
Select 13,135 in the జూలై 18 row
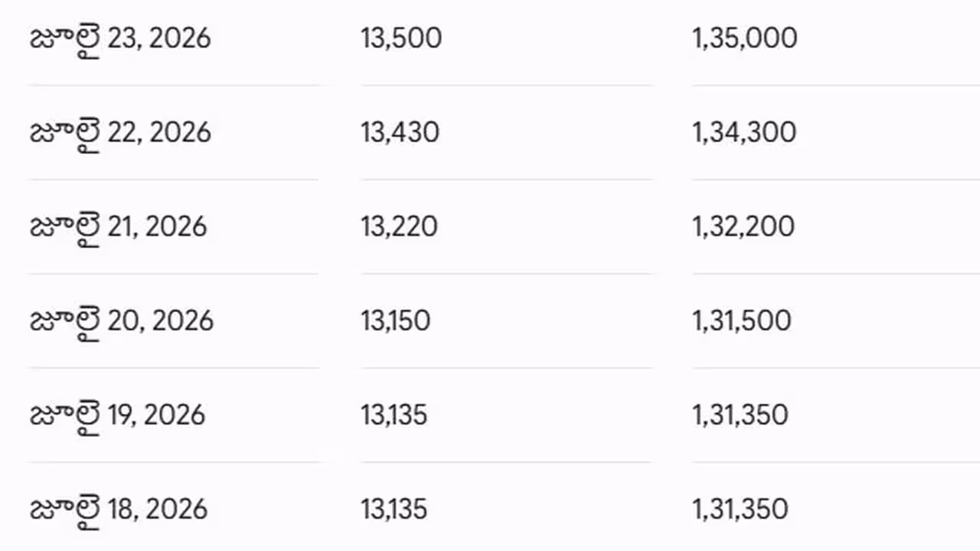click(x=394, y=509)
